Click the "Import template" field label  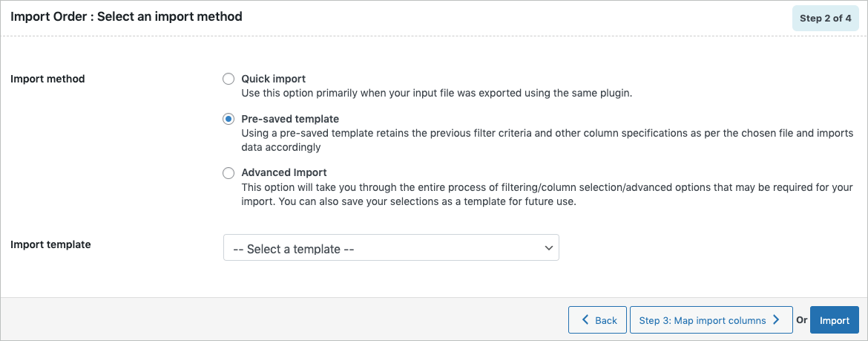tap(50, 244)
